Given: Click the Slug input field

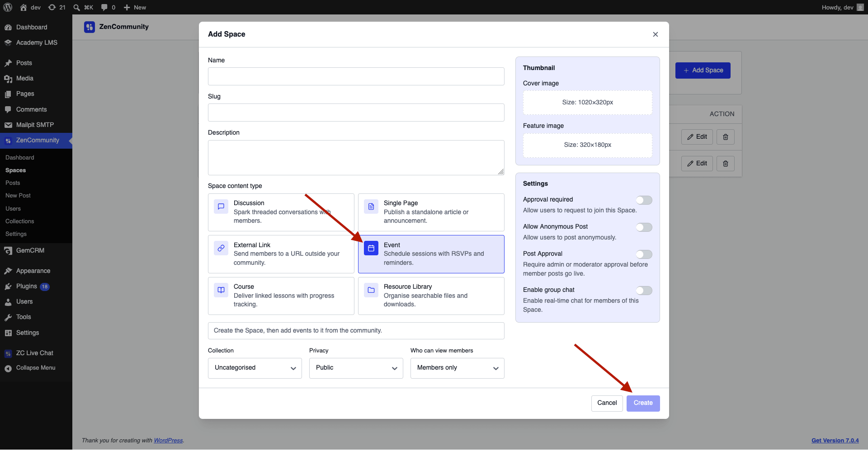Looking at the screenshot, I should click(x=356, y=113).
